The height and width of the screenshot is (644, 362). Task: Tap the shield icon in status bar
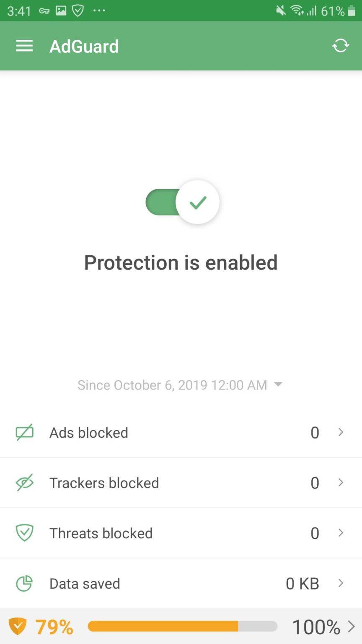[x=78, y=10]
